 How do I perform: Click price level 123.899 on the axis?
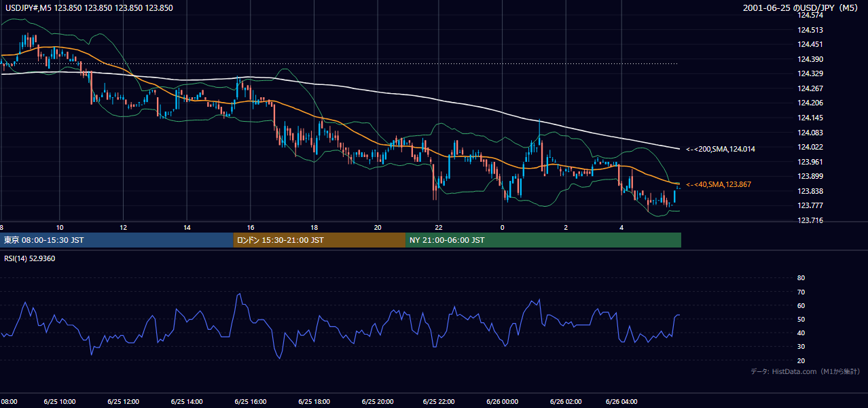[x=810, y=176]
